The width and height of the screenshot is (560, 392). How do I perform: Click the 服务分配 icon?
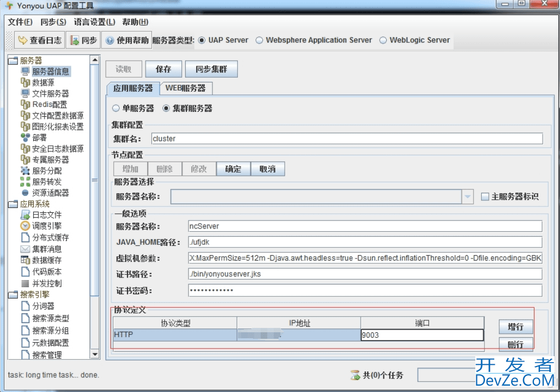pos(26,170)
